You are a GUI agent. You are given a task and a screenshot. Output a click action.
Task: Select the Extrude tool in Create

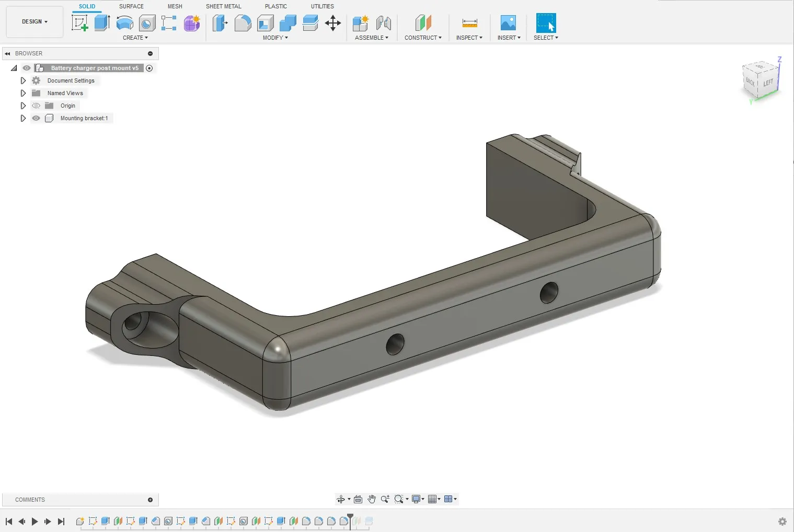(102, 23)
